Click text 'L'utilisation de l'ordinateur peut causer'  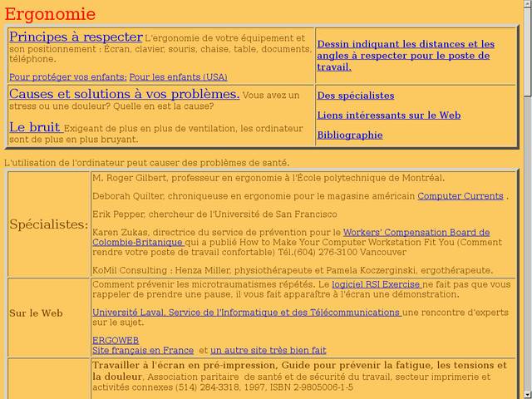click(147, 163)
